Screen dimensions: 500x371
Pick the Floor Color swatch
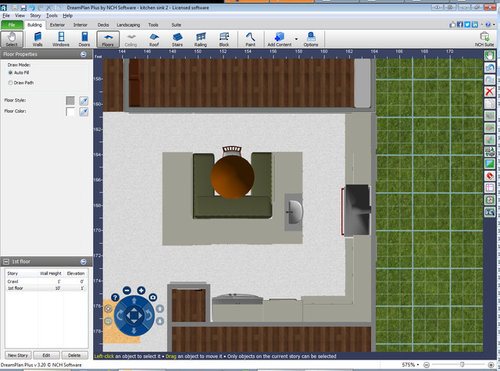point(70,112)
